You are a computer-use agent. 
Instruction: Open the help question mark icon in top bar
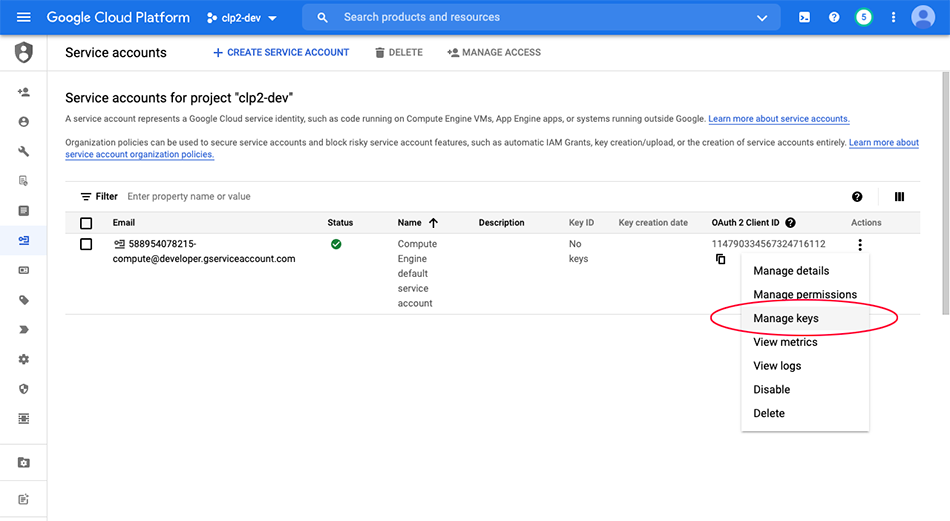[834, 17]
